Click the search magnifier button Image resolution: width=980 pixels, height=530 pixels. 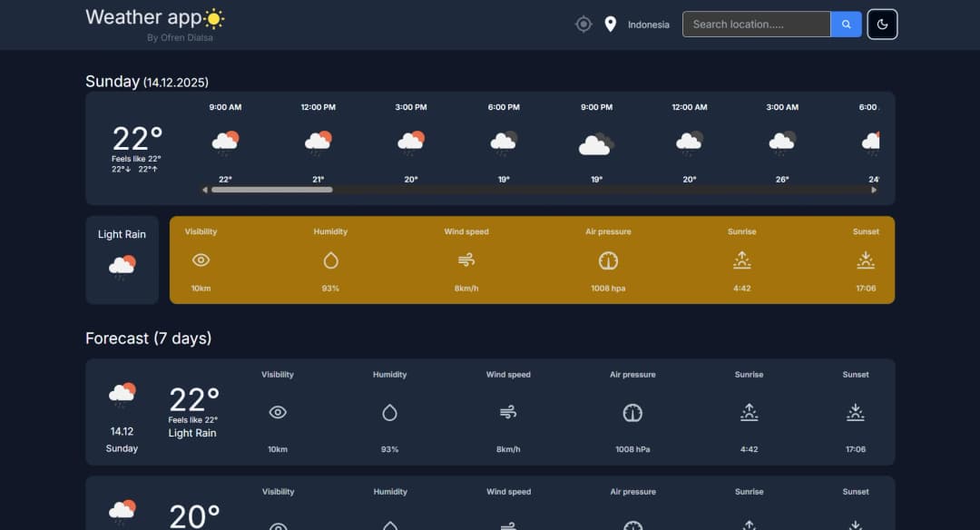846,24
